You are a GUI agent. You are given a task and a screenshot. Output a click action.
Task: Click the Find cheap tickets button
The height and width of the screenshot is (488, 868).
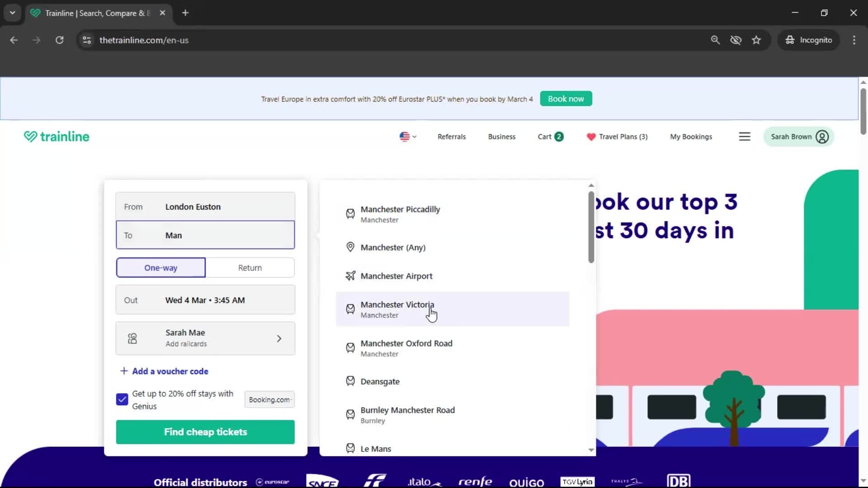click(x=205, y=432)
